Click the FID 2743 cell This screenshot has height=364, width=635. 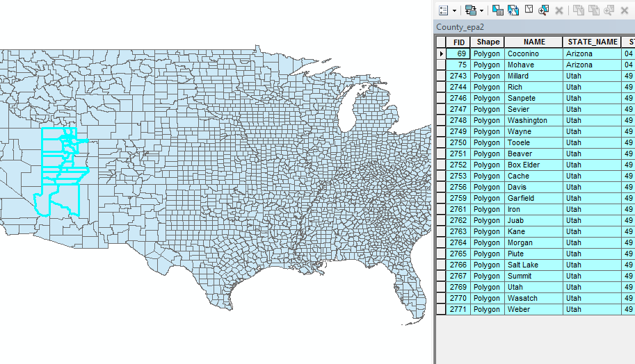click(458, 76)
